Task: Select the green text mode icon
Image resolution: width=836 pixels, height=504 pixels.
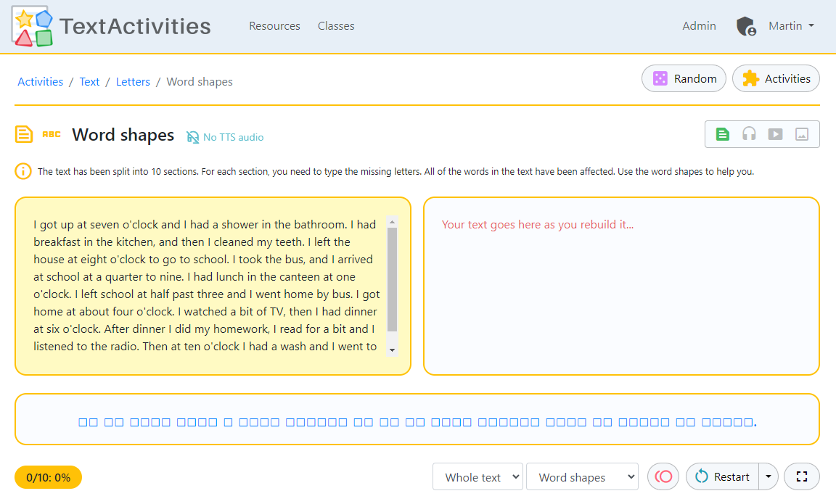Action: pos(723,134)
